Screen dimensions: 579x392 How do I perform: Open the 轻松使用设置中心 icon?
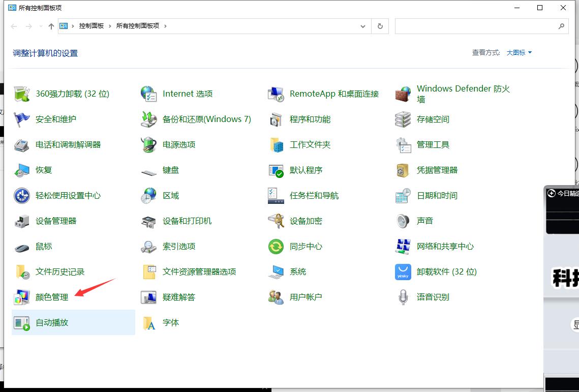coord(22,196)
